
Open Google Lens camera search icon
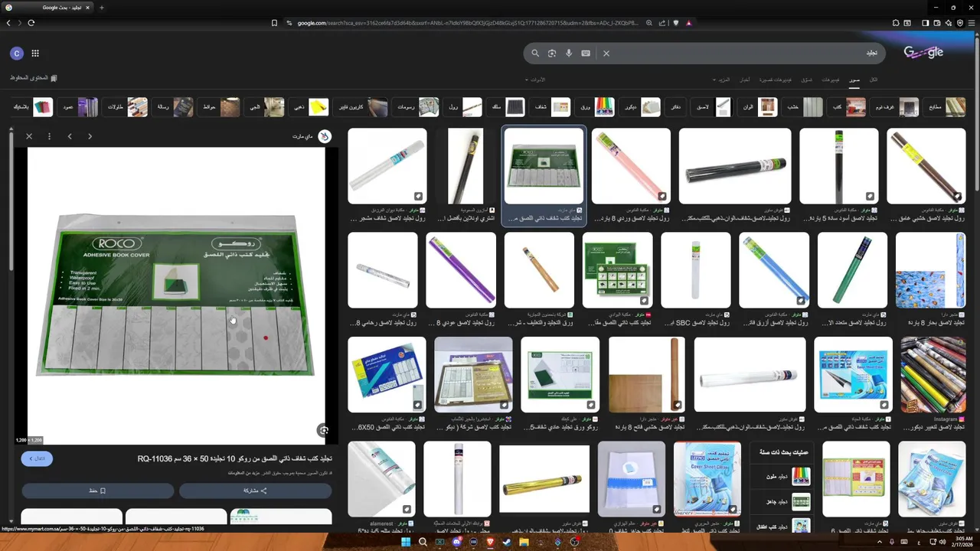click(552, 54)
